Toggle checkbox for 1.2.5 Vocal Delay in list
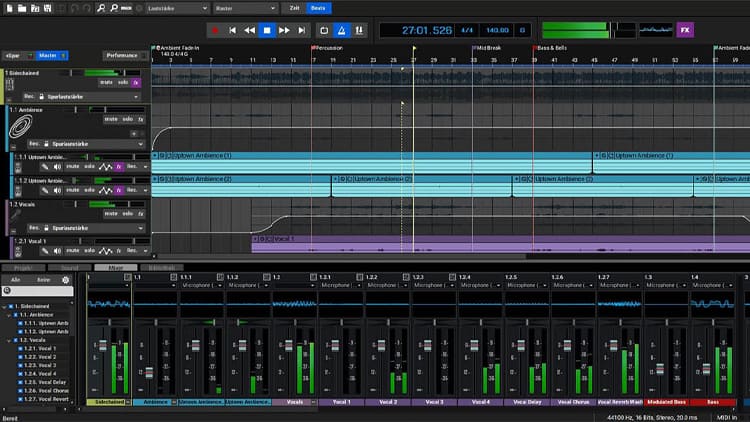This screenshot has height=422, width=750. point(21,382)
